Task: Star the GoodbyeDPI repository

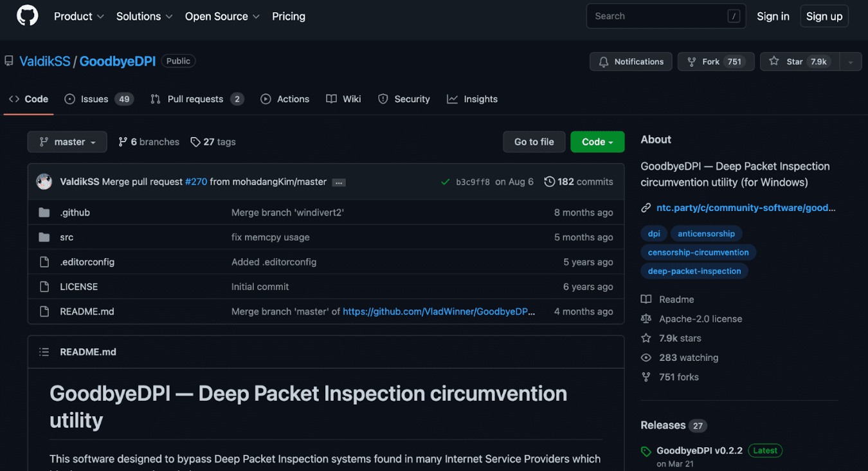Action: click(799, 62)
